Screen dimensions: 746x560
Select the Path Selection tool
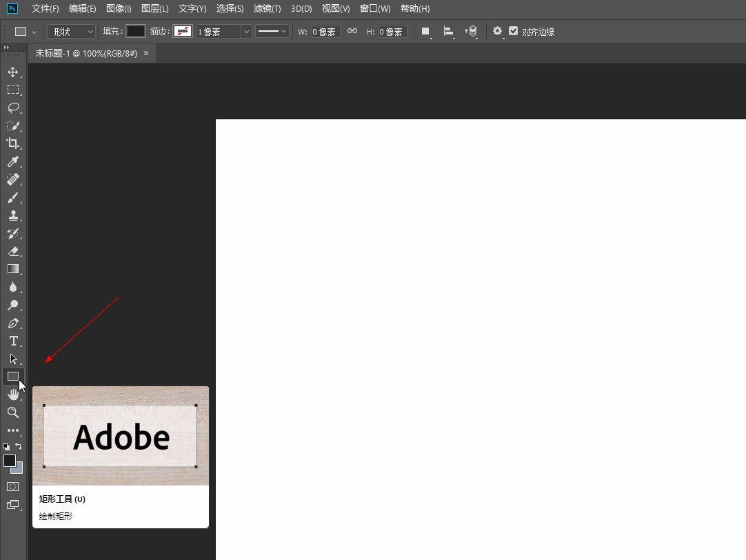(13, 359)
